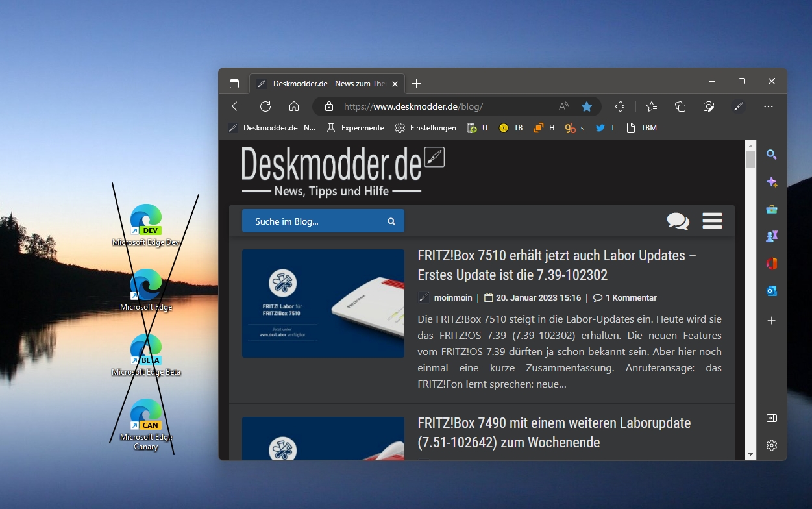Select the Microsoft Edge Dev desktop shortcut
Viewport: 812px width, 509px height.
[x=146, y=225]
